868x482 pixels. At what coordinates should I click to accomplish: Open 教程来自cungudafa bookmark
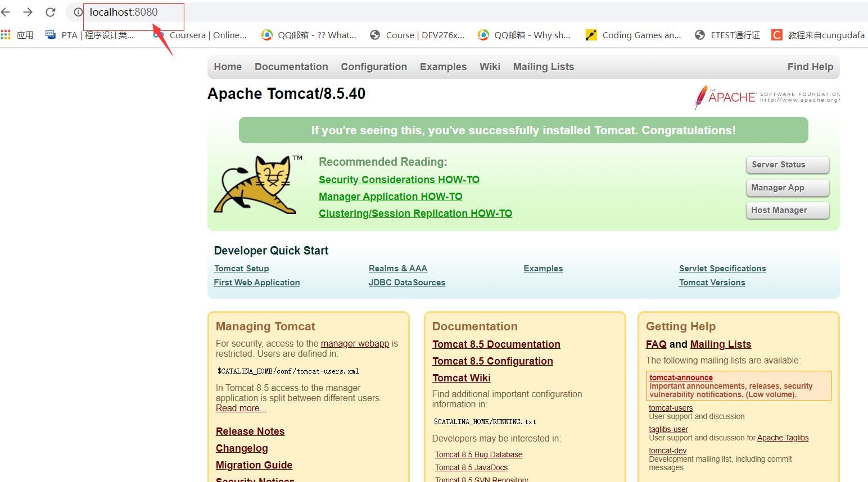click(x=818, y=35)
